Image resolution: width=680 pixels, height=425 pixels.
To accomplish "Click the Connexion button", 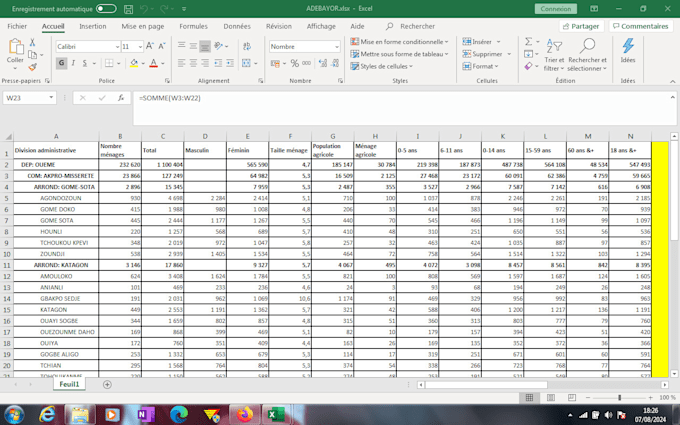I will tap(556, 9).
